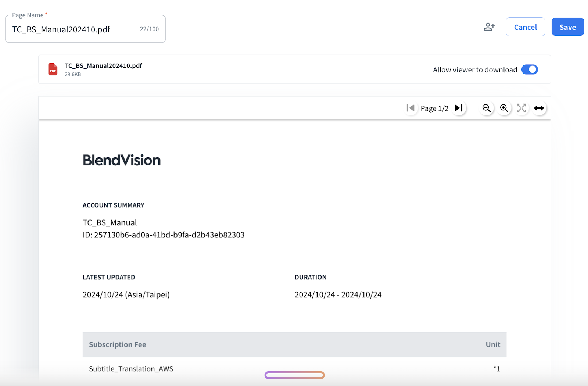
Task: Enter fullscreen view of the PDF
Action: click(521, 108)
